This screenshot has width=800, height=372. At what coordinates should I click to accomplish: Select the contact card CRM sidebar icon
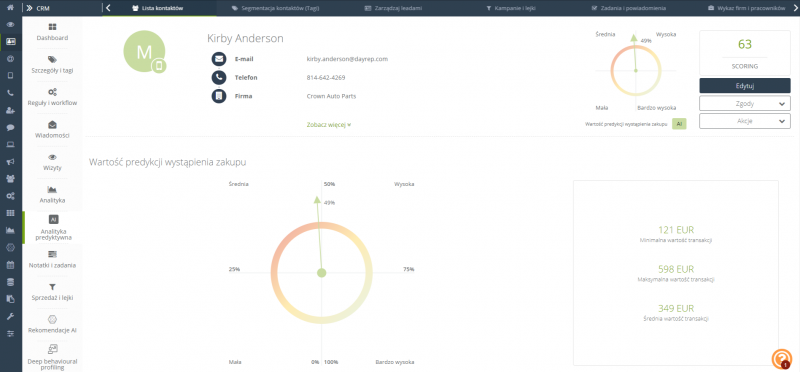point(11,42)
